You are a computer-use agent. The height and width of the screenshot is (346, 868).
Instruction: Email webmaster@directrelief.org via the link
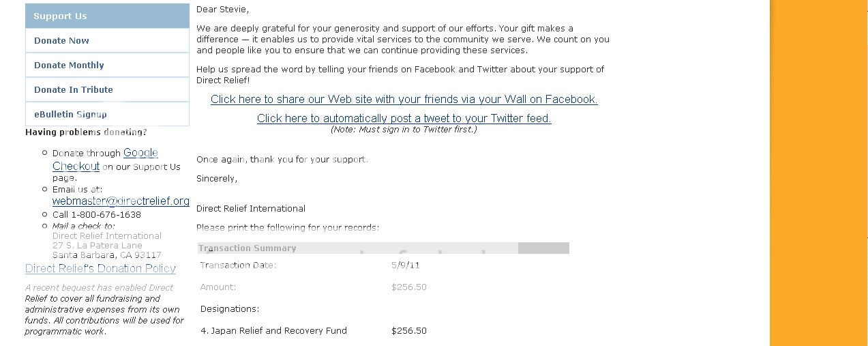[121, 201]
